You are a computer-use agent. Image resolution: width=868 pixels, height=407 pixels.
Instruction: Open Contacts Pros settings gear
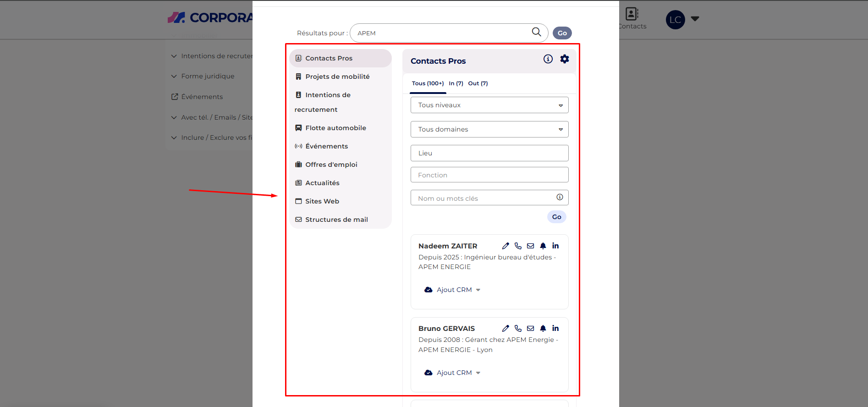(x=565, y=59)
